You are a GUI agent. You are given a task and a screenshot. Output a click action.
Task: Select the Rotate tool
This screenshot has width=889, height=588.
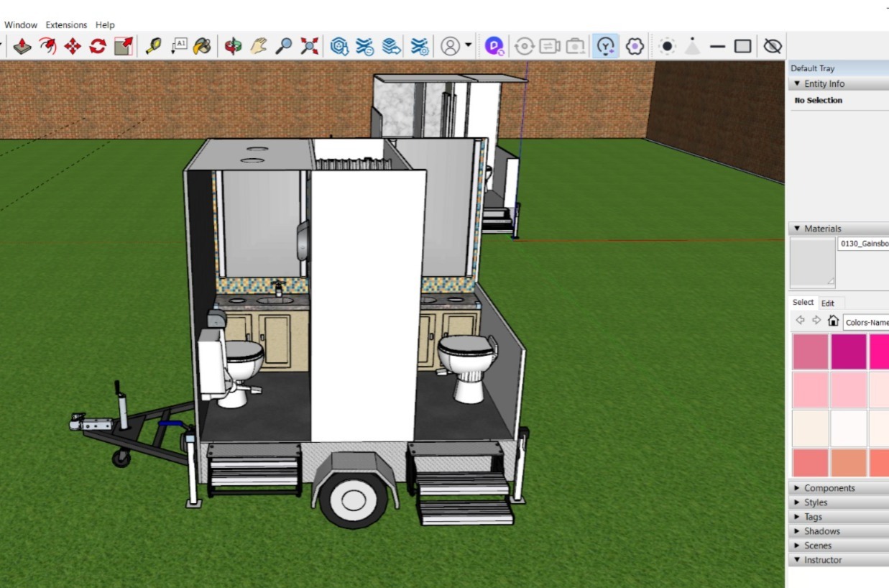(x=98, y=47)
